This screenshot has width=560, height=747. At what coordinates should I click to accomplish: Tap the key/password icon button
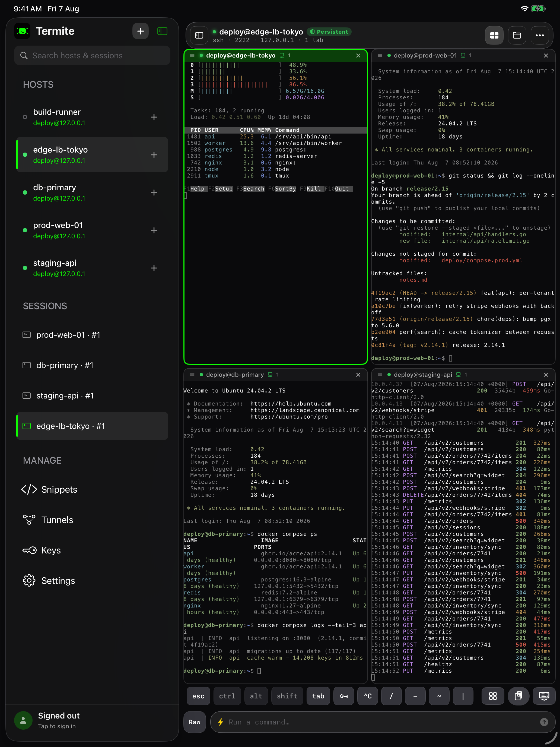pyautogui.click(x=344, y=696)
